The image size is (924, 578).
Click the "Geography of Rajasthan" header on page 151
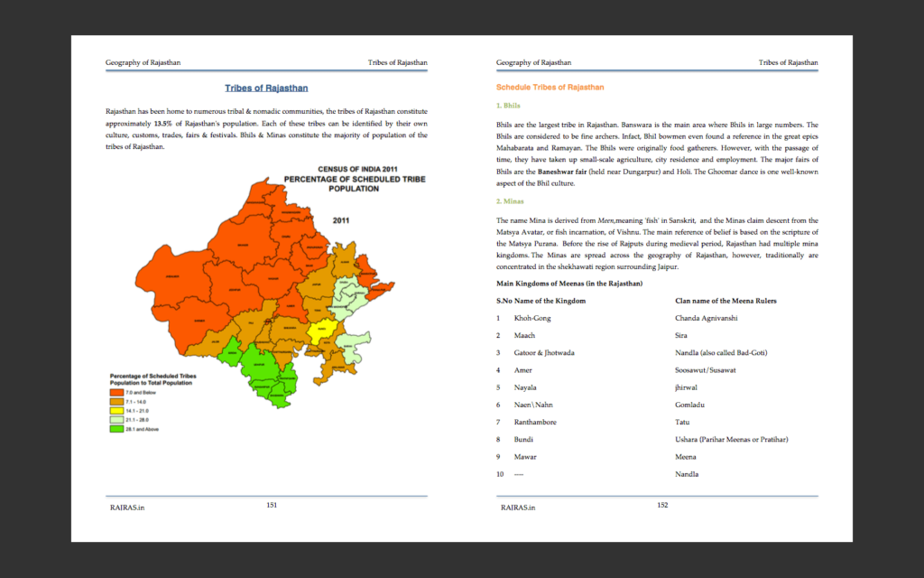[x=143, y=62]
